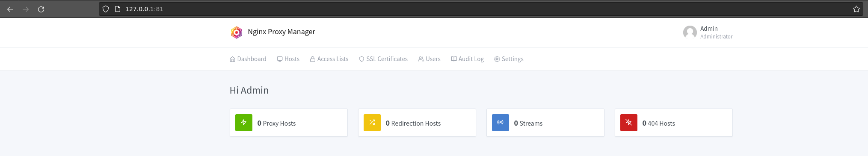Open the Hosts menu

[288, 59]
